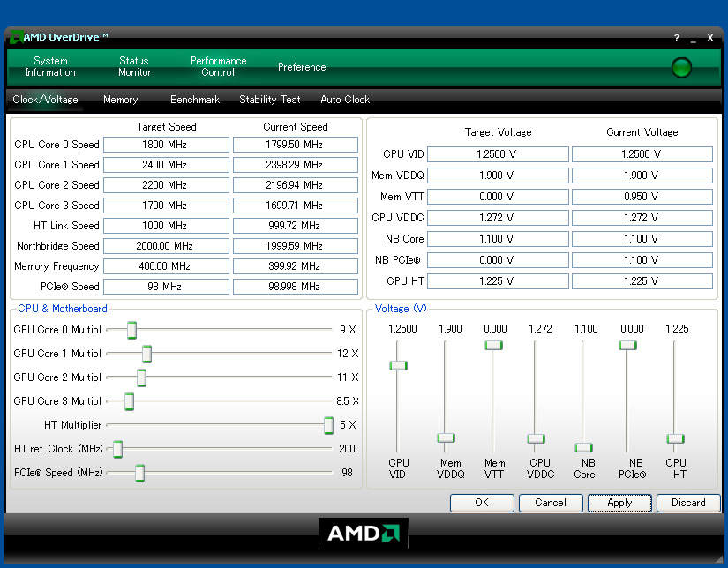Click the NB Core target voltage field
Screen dimensions: 728x568
pyautogui.click(x=498, y=239)
